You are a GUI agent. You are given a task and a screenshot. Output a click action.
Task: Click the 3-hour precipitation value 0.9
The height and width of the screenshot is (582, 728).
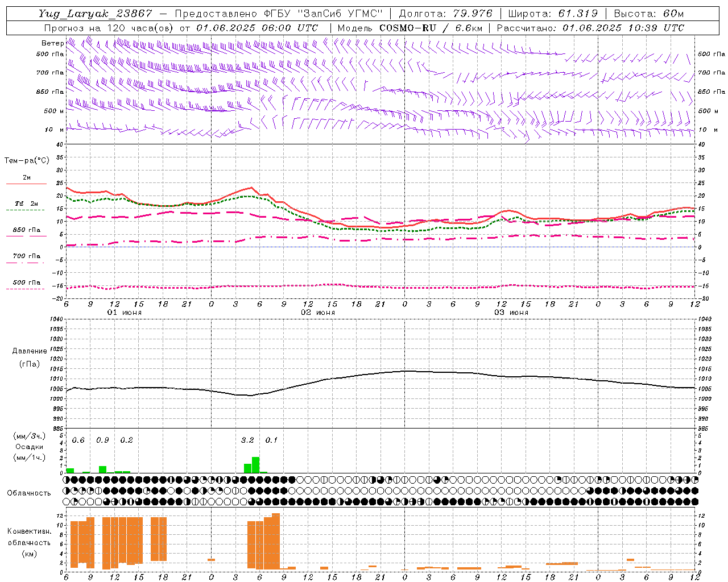(102, 440)
